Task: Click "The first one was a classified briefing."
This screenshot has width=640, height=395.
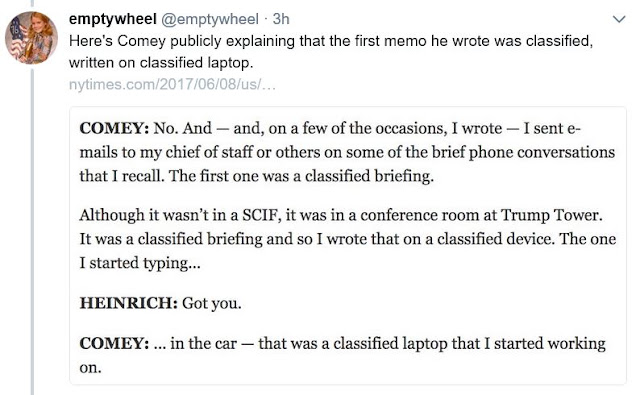Action: (x=301, y=176)
